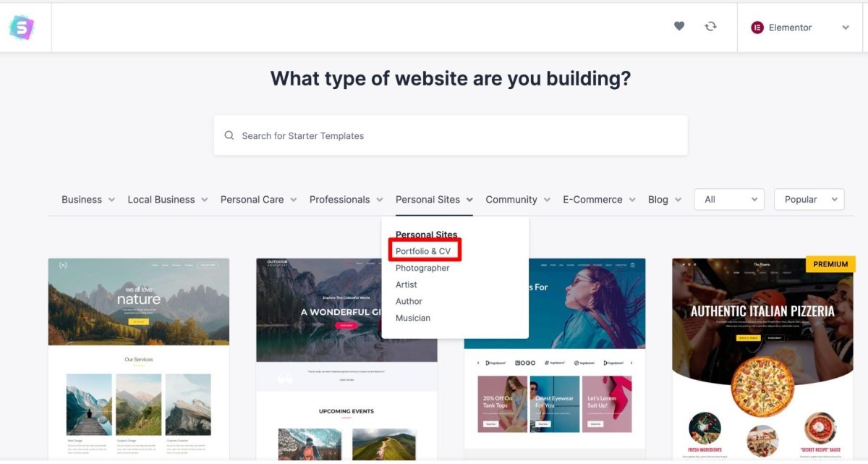Click the PREMIUM badge on pizzeria template
This screenshot has width=868, height=464.
830,264
